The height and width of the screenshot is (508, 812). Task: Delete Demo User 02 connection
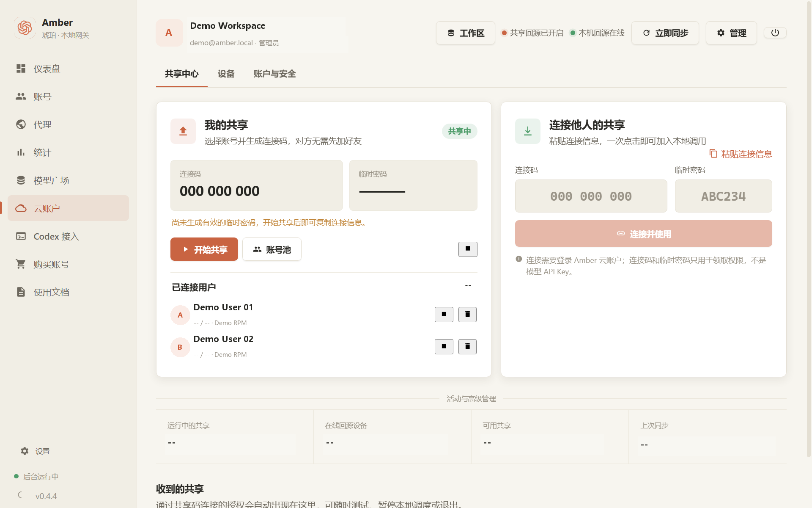pos(467,346)
